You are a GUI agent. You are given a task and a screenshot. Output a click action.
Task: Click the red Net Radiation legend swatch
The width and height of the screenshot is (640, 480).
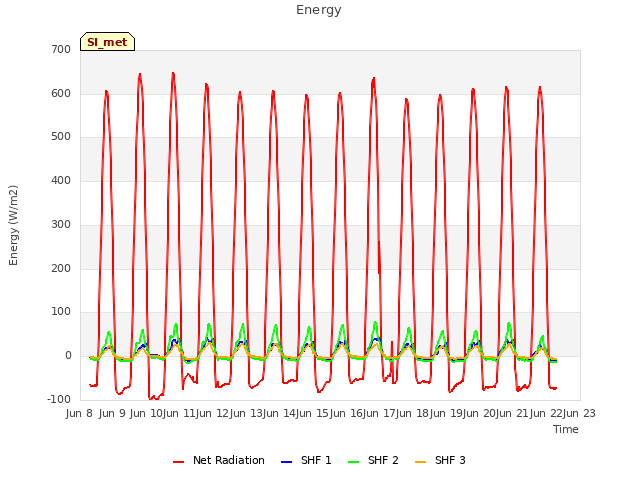coord(178,462)
